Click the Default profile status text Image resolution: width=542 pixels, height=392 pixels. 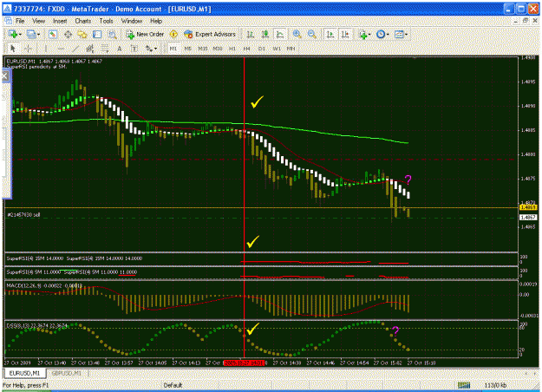pyautogui.click(x=173, y=385)
